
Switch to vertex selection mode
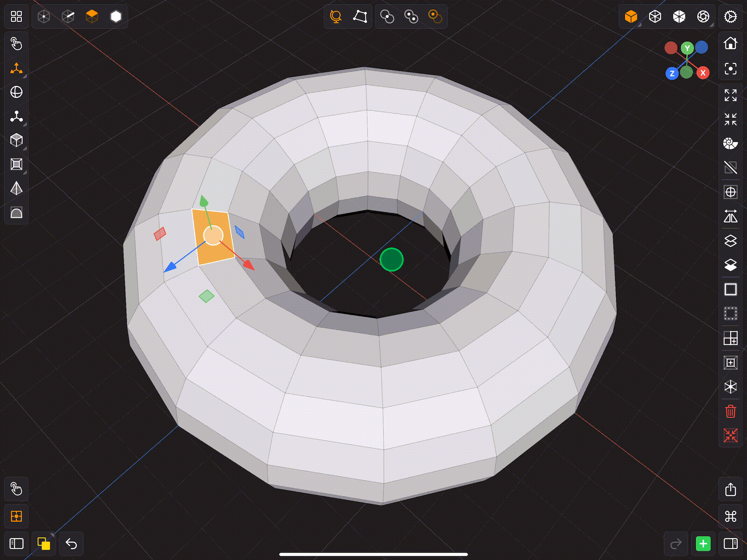44,16
